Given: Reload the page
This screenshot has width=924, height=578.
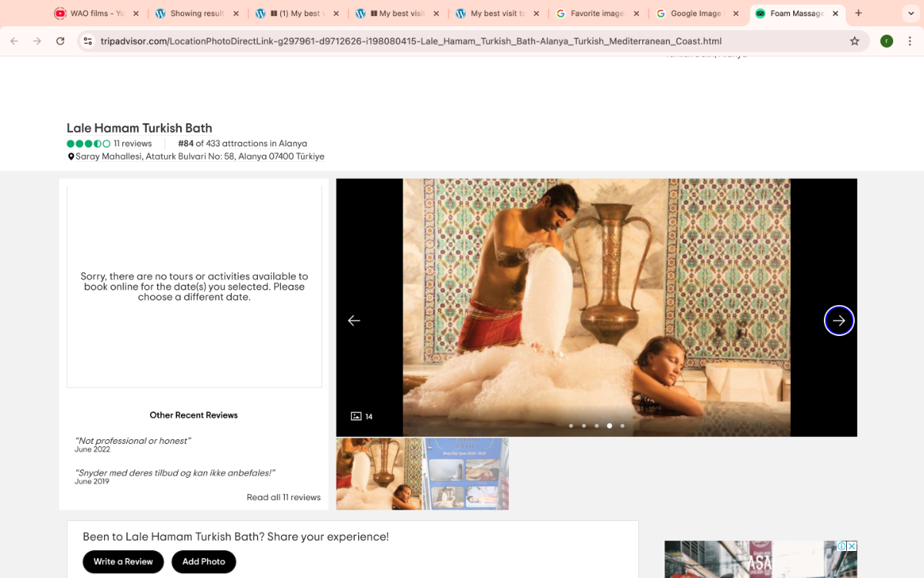Looking at the screenshot, I should [x=60, y=41].
